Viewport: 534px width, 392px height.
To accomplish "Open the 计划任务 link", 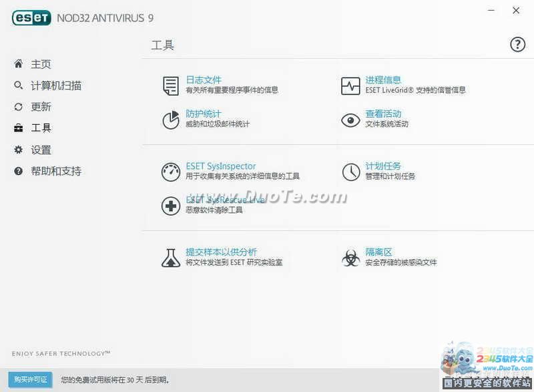I will [383, 166].
